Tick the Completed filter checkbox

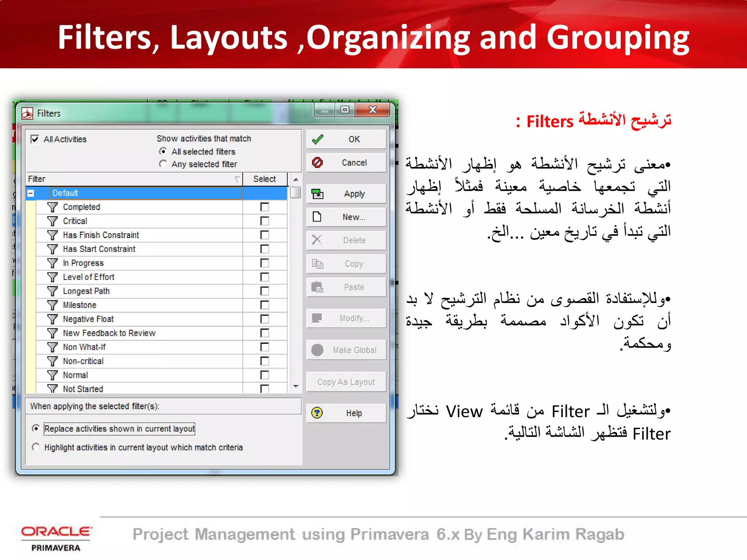[x=264, y=207]
